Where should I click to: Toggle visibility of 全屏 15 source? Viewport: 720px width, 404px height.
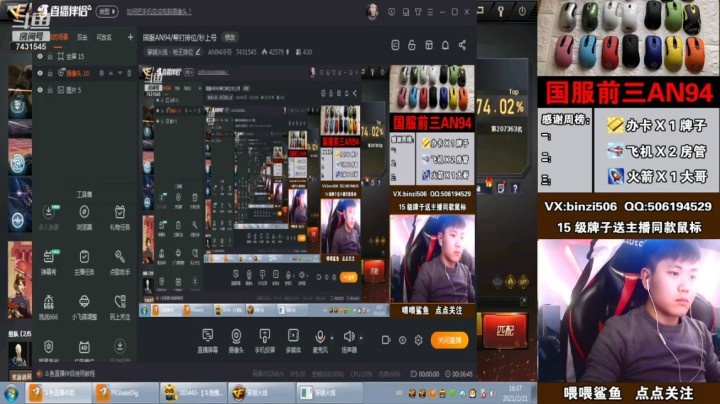point(40,56)
